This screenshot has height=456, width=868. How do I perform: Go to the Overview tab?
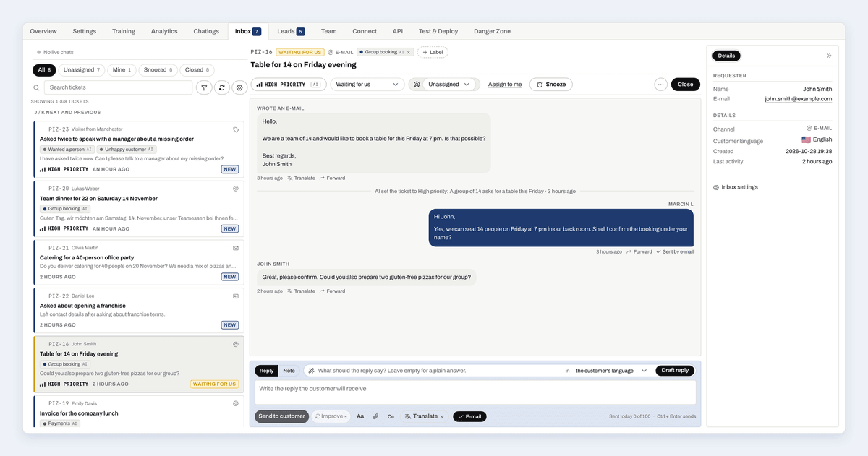[x=43, y=31]
